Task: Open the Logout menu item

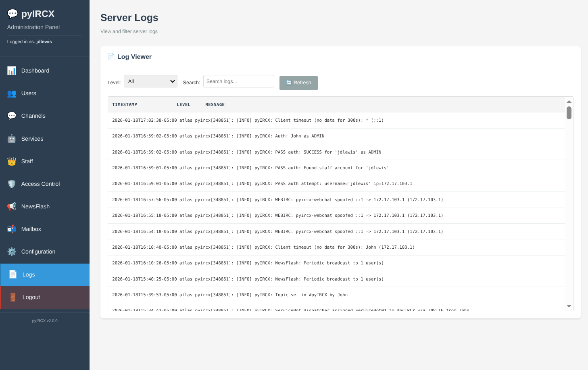Action: (31, 297)
